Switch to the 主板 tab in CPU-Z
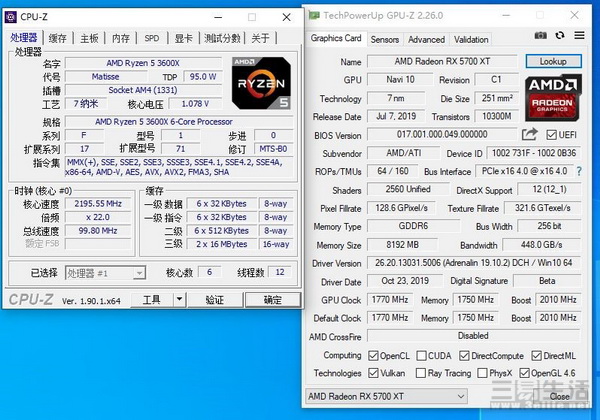Screen dimensions: 600x420 pos(90,38)
